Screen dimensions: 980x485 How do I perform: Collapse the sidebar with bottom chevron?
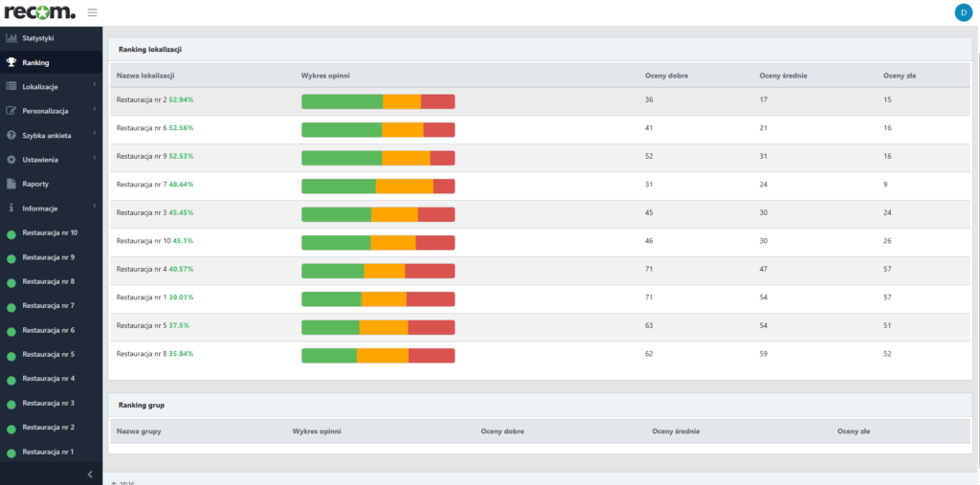(x=90, y=474)
